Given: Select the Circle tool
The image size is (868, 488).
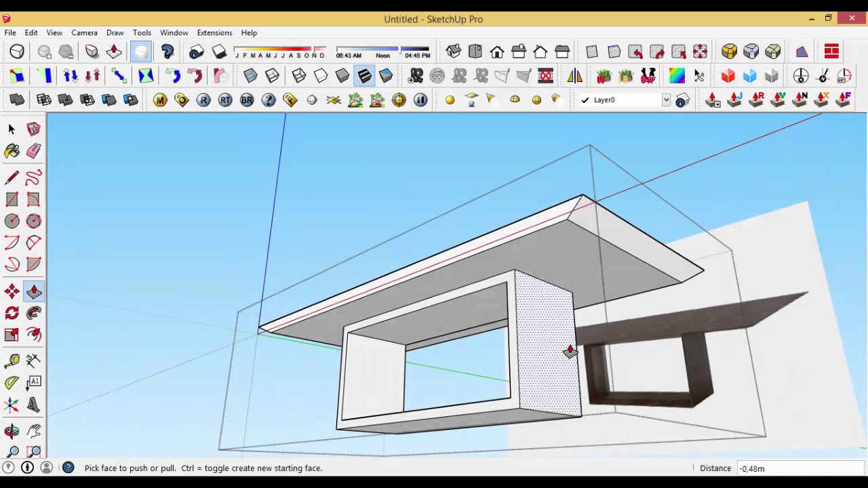Looking at the screenshot, I should (x=12, y=221).
